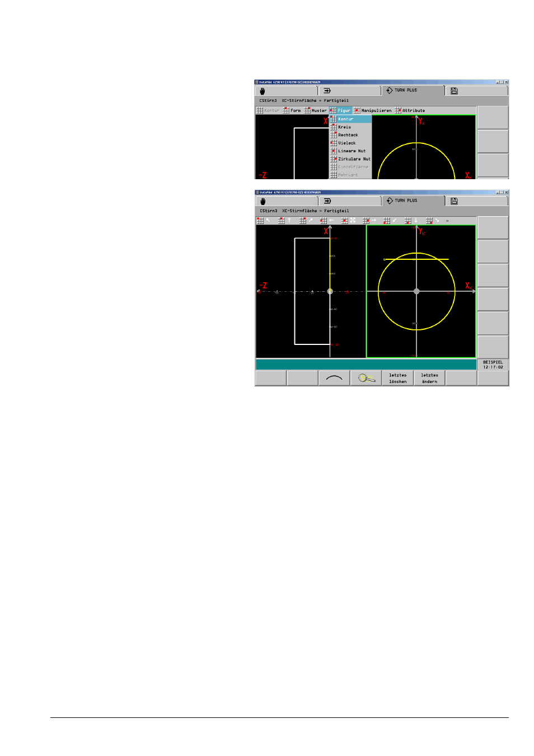Click the hand mode tab in upper window

[287, 91]
